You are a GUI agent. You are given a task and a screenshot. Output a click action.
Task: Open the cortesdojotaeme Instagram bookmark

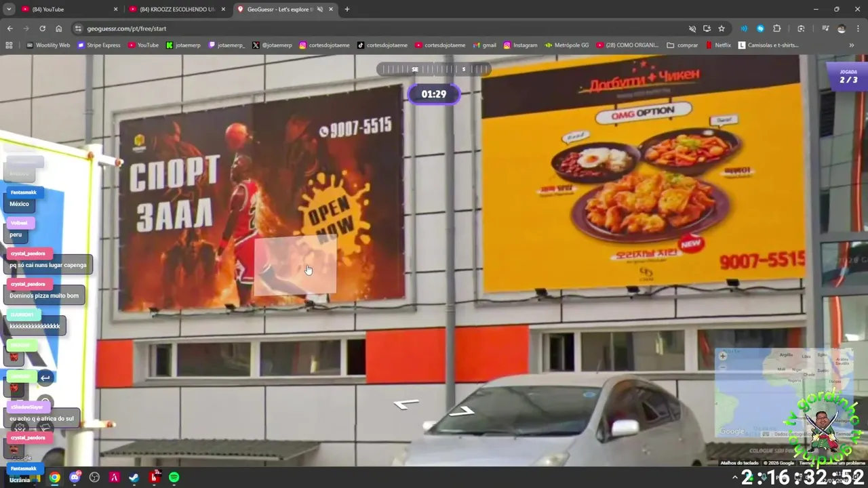tap(324, 45)
